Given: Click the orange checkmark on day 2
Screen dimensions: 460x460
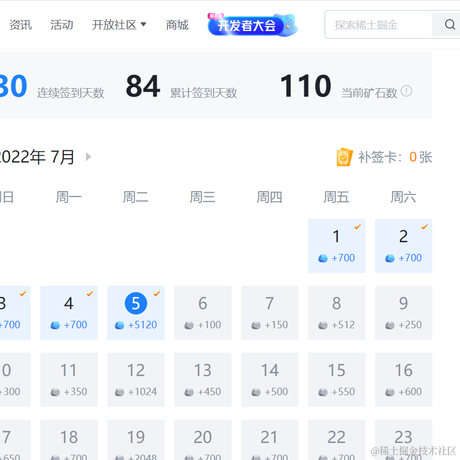Looking at the screenshot, I should [x=425, y=227].
